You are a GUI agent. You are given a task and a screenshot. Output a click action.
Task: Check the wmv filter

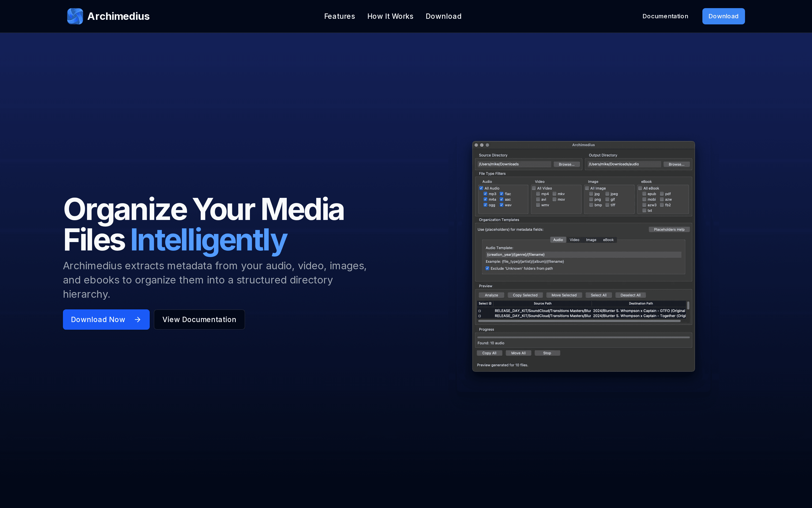538,205
